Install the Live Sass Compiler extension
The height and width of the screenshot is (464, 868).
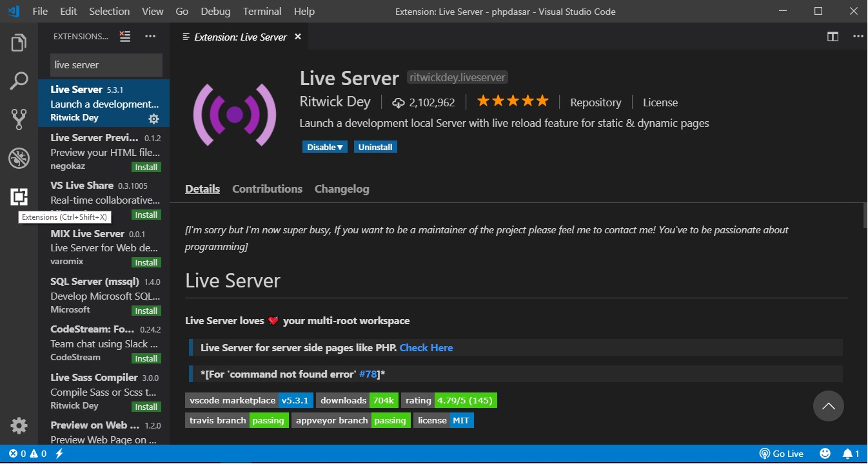tap(146, 407)
